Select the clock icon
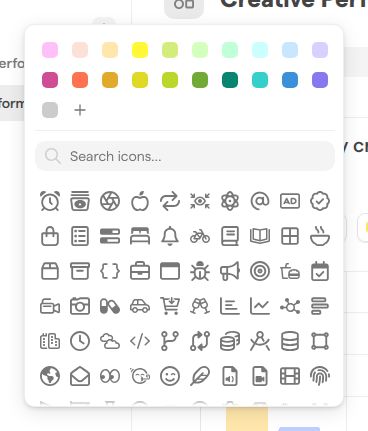Screen dimensions: 368x431 pyautogui.click(x=80, y=341)
